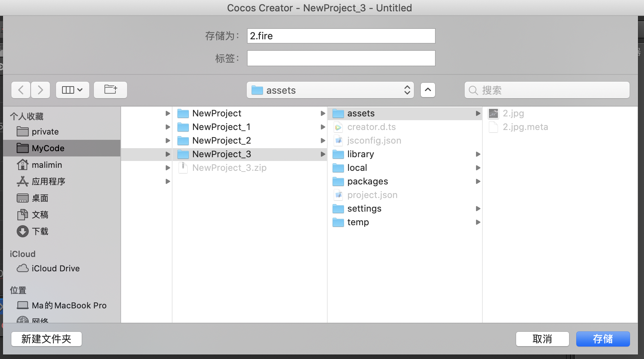Screen dimensions: 644x359
Task: Open the malimin home folder
Action: pos(62,165)
